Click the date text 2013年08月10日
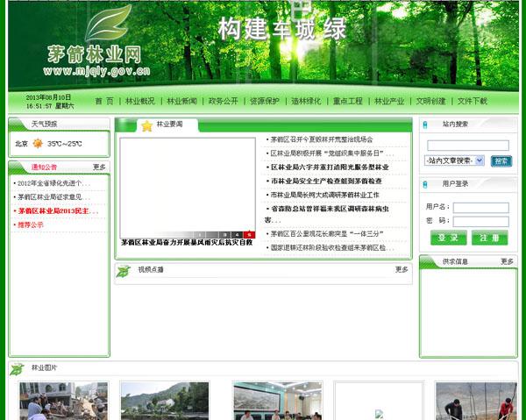The width and height of the screenshot is (526, 420). (x=48, y=97)
